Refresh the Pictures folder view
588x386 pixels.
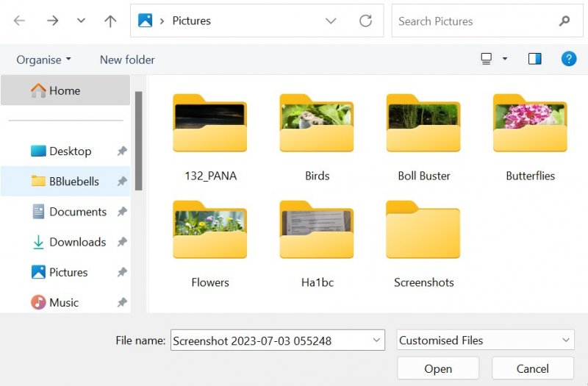[365, 21]
